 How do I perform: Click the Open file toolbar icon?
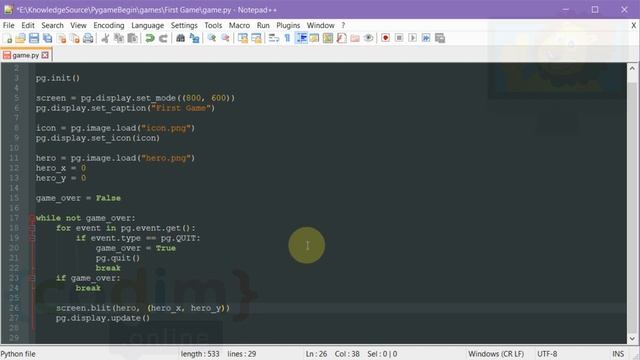point(20,38)
